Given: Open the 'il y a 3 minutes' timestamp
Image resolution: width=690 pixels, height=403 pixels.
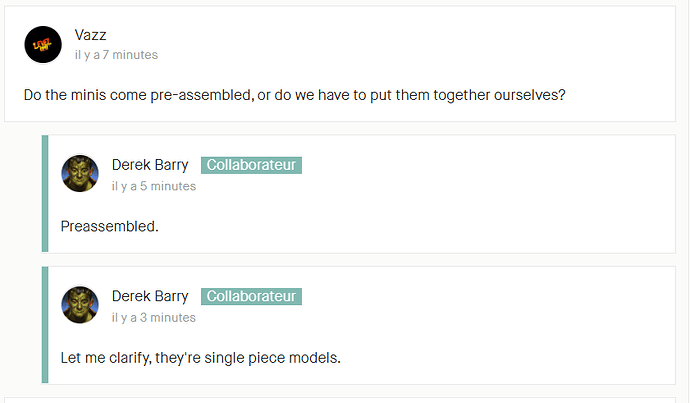Looking at the screenshot, I should (154, 317).
